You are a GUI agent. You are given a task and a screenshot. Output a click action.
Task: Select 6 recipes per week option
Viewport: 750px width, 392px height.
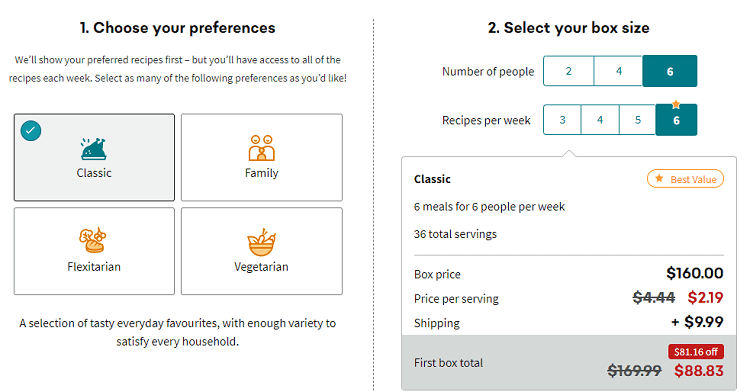tap(676, 120)
